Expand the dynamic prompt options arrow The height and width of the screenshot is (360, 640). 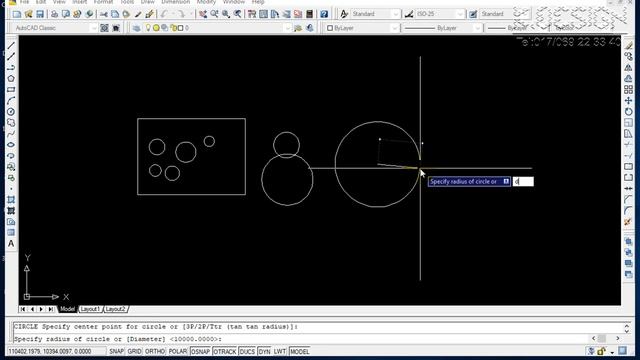point(506,182)
